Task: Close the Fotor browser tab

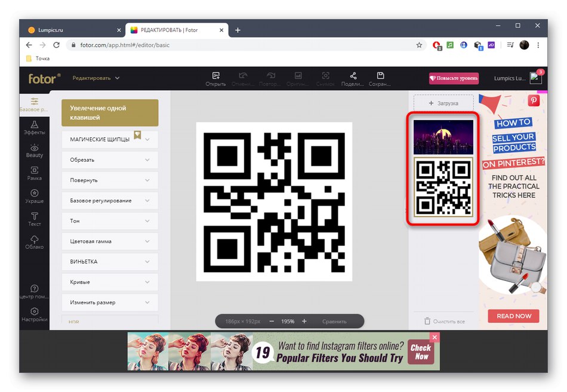Action: point(221,30)
